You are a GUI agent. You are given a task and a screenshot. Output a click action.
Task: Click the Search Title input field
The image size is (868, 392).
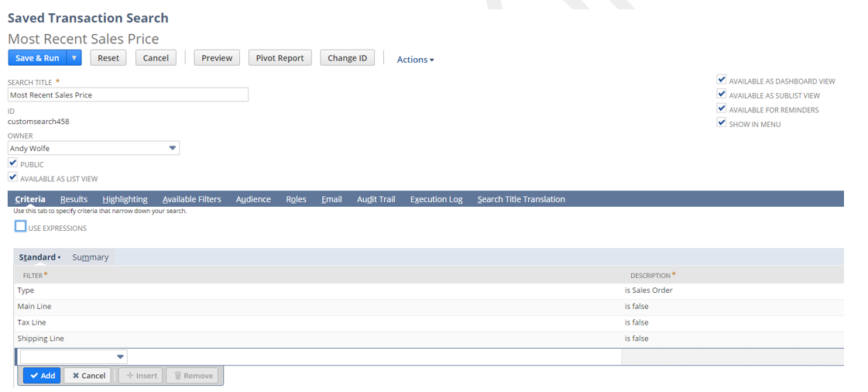(128, 95)
